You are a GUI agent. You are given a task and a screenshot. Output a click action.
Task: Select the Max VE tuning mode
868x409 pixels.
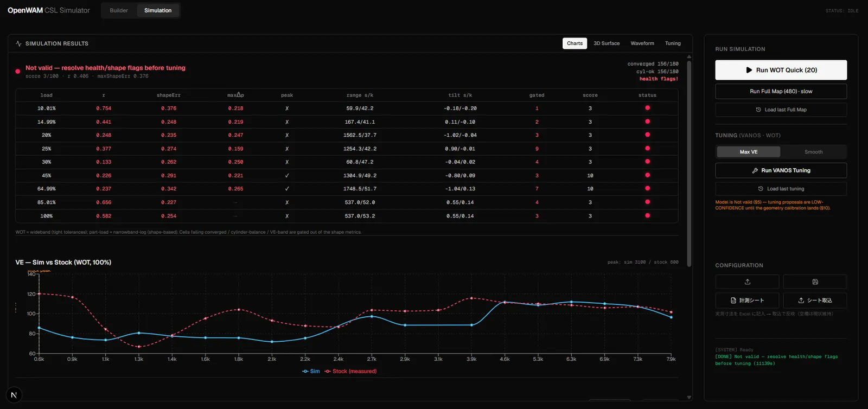coord(748,152)
